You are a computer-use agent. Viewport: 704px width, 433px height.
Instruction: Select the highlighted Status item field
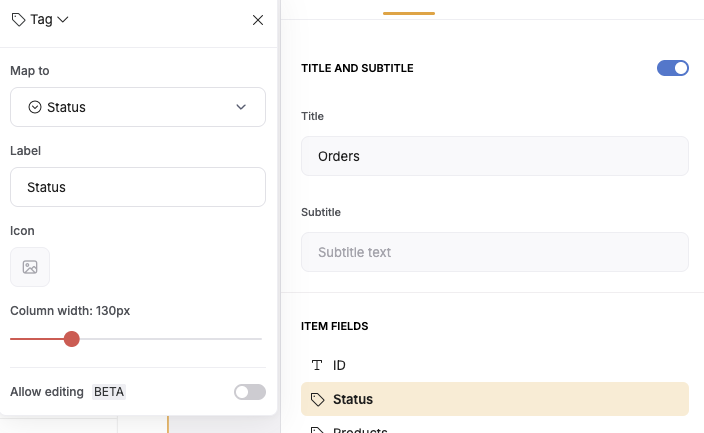coord(495,399)
